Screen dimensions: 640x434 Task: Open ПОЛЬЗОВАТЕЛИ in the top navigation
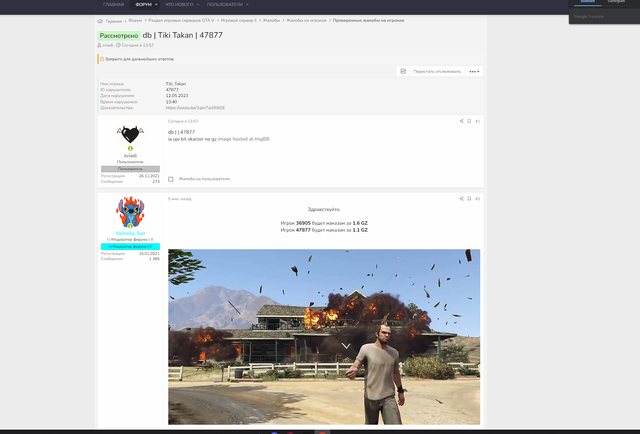[224, 5]
